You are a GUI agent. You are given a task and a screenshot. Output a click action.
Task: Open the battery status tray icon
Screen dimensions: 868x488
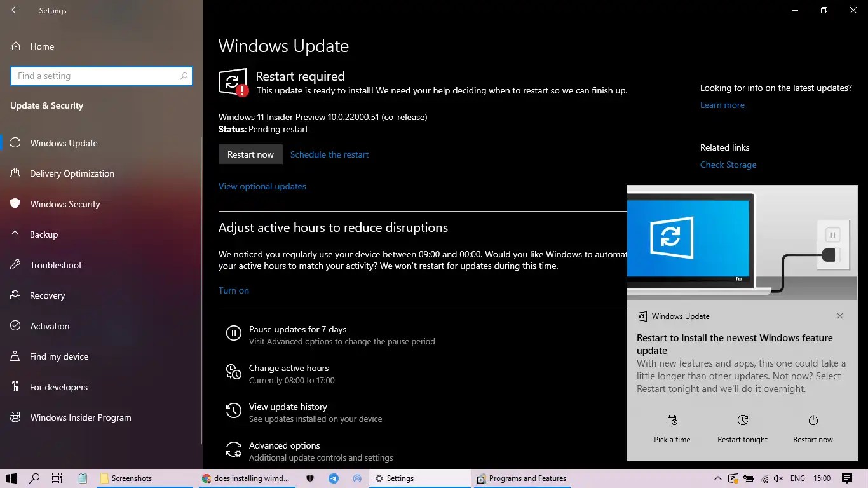(x=749, y=478)
